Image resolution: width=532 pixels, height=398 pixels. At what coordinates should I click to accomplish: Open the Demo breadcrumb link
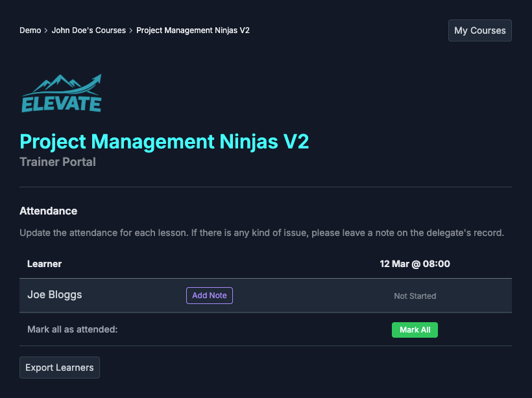pos(30,30)
